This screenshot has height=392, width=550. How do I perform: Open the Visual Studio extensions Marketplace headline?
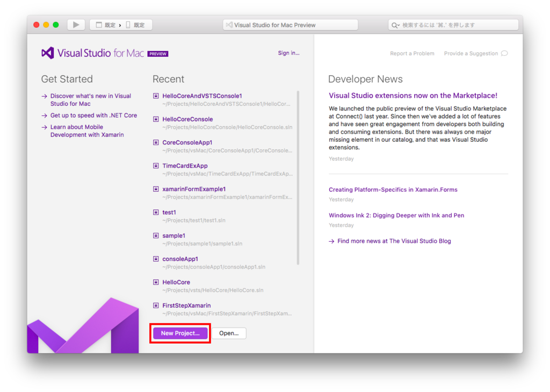[x=413, y=96]
